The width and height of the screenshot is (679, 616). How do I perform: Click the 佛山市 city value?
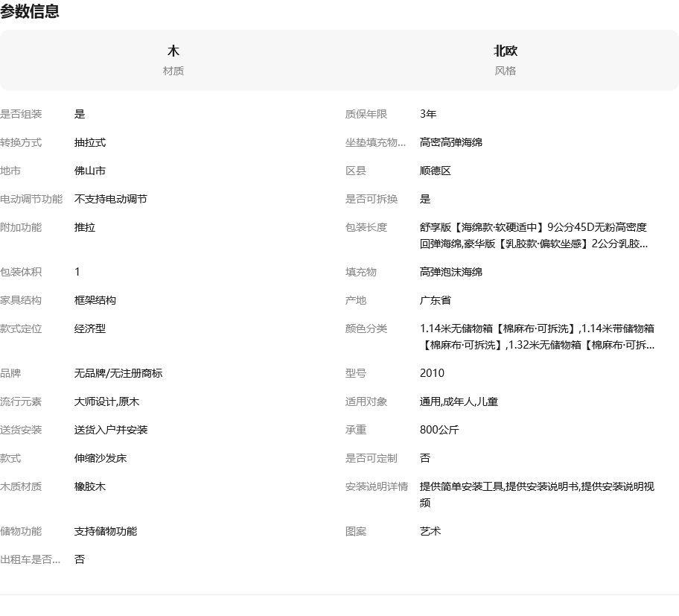point(90,171)
